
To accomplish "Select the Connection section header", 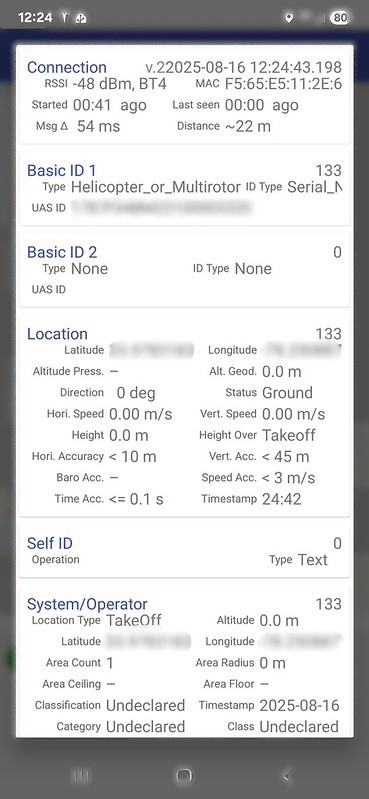I will (67, 67).
